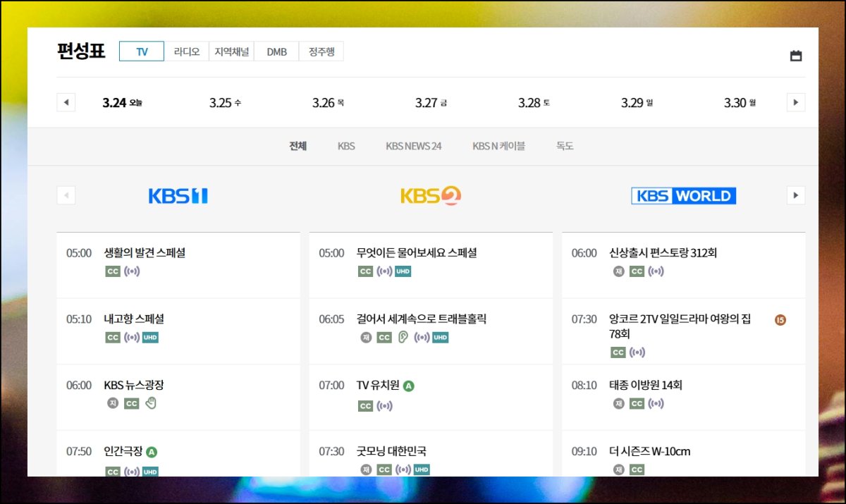
Task: Click audio description ear icon under 걸어서 세계속으로
Action: pyautogui.click(x=403, y=338)
